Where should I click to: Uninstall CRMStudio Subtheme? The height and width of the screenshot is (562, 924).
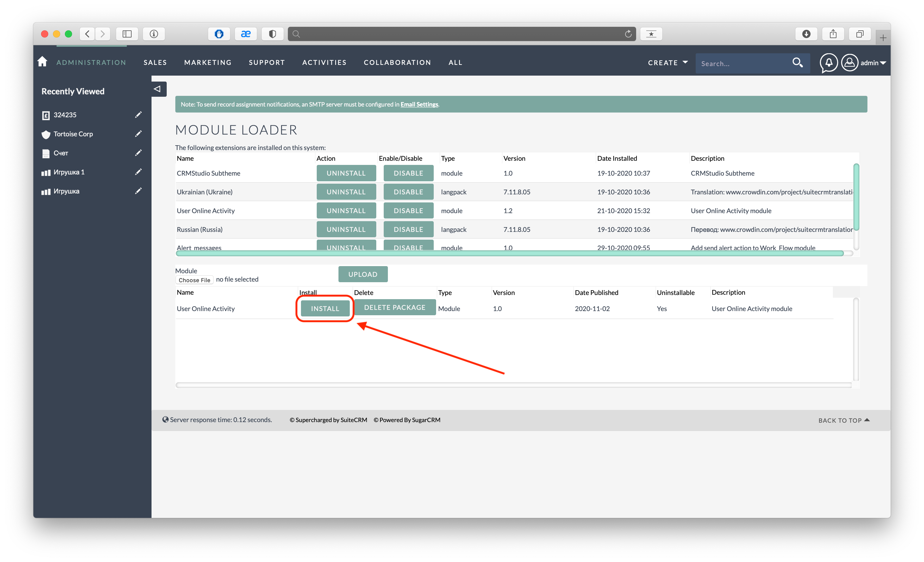(x=346, y=173)
